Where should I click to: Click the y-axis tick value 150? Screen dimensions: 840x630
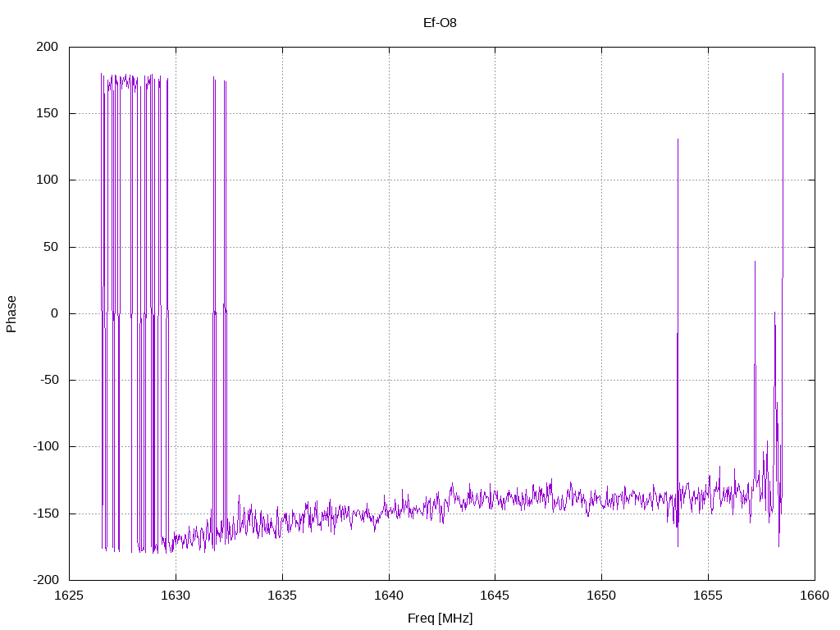tap(47, 113)
